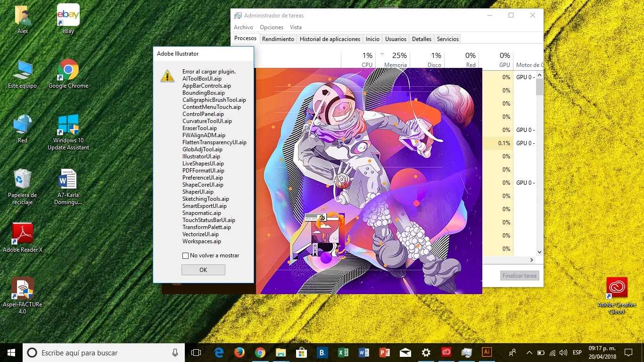This screenshot has height=362, width=644.
Task: Open Microsoft Store from the taskbar
Action: tap(302, 353)
